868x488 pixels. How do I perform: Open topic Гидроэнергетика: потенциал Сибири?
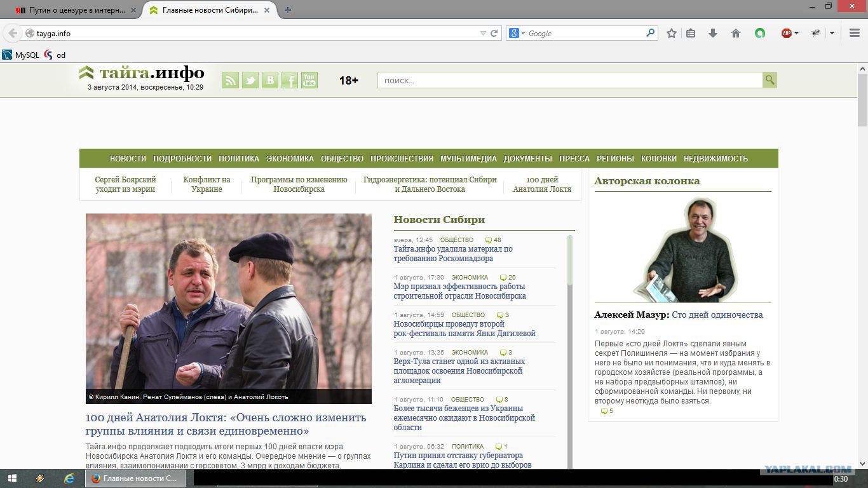430,184
